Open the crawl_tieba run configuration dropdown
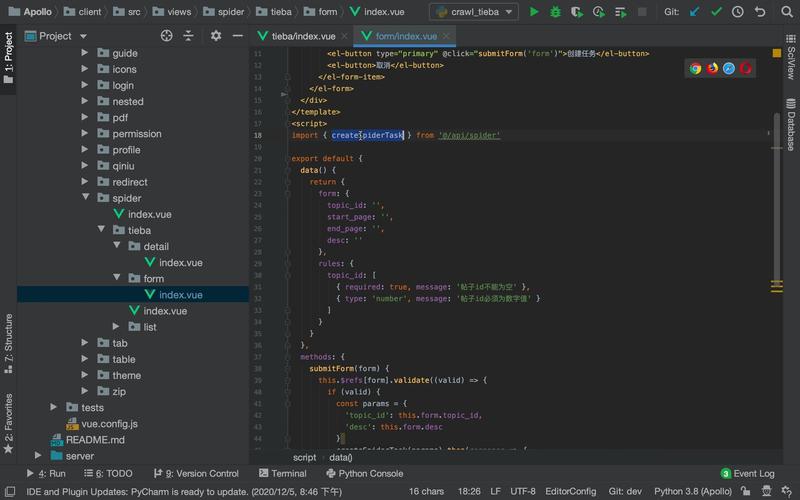The height and width of the screenshot is (500, 800). point(474,12)
